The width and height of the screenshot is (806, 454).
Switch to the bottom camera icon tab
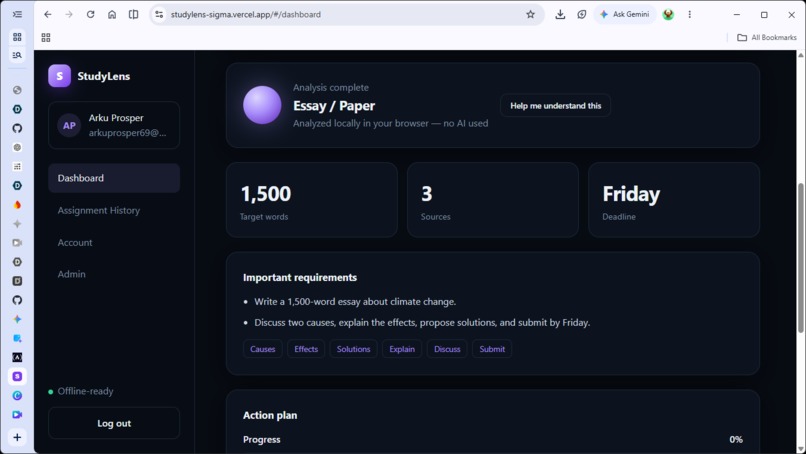pos(17,414)
